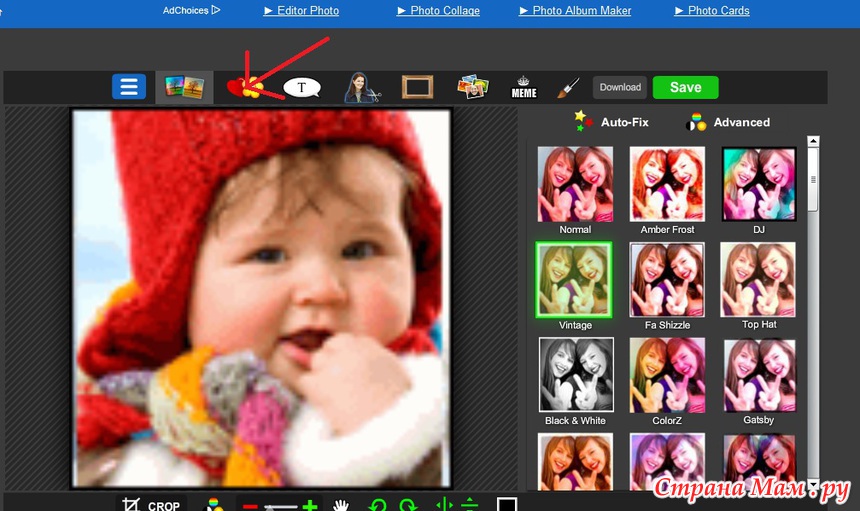
Task: Apply the Amber Frost filter
Action: [667, 184]
